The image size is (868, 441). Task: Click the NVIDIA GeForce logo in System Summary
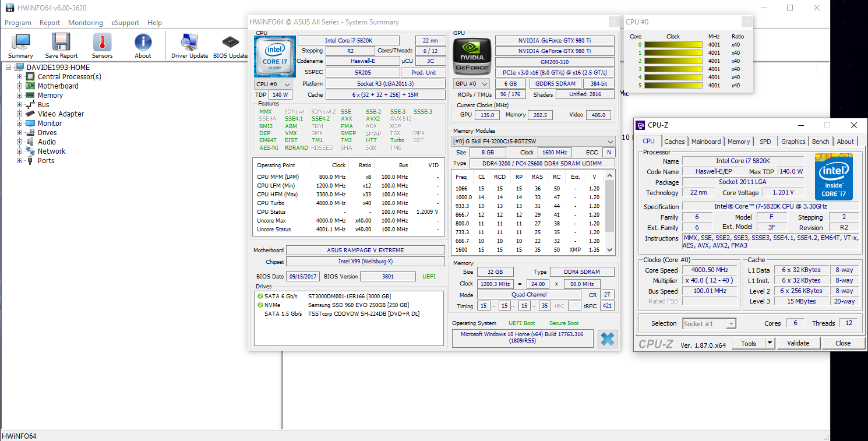tap(472, 57)
